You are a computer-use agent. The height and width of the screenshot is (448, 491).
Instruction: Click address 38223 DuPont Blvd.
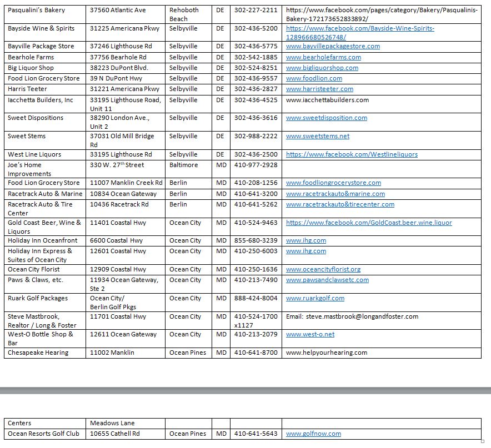click(x=119, y=68)
